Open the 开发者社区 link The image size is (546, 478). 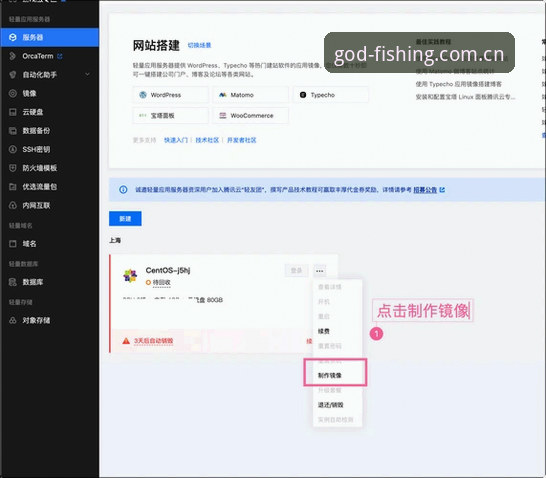(242, 140)
